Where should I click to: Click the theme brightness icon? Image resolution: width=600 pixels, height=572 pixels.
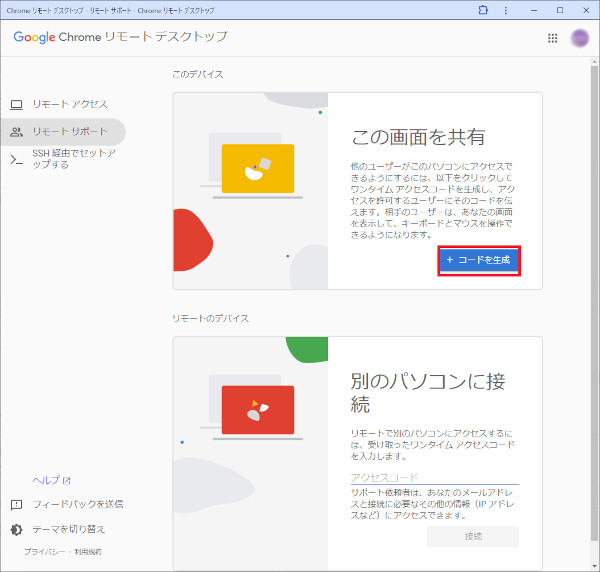(16, 530)
